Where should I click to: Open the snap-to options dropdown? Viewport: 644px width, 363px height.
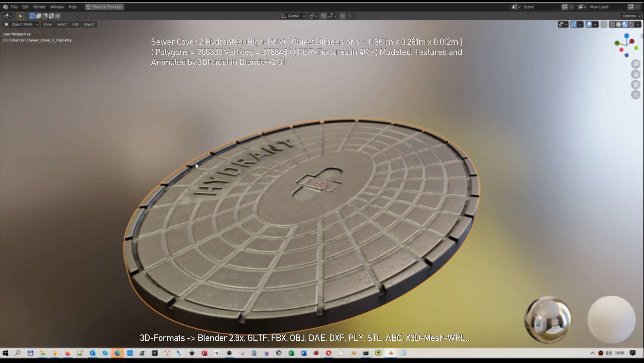[332, 16]
